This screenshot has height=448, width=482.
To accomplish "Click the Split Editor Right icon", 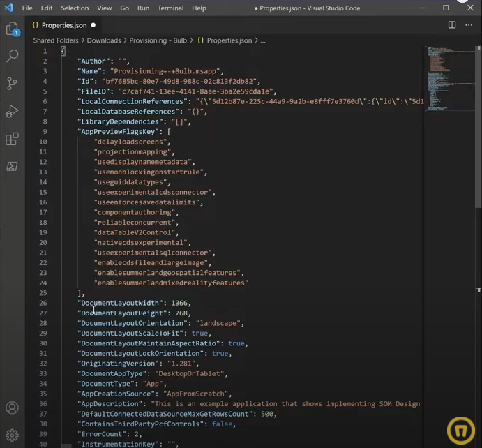I will (452, 25).
